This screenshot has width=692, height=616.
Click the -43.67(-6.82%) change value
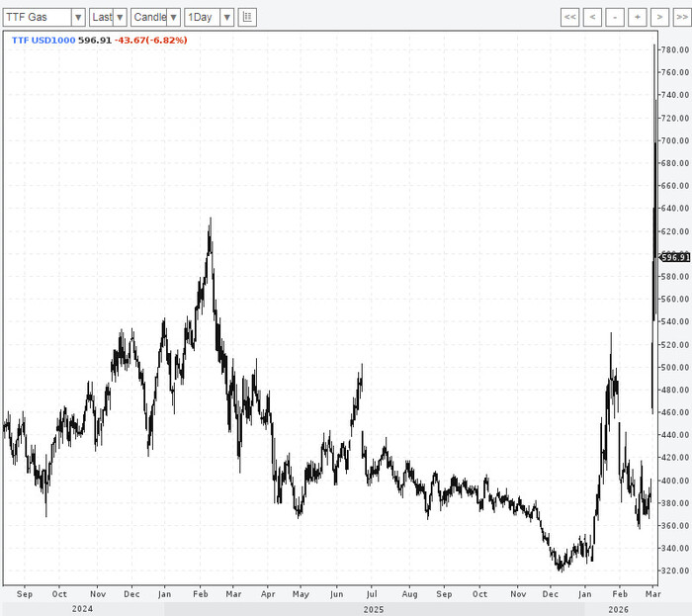tap(150, 40)
